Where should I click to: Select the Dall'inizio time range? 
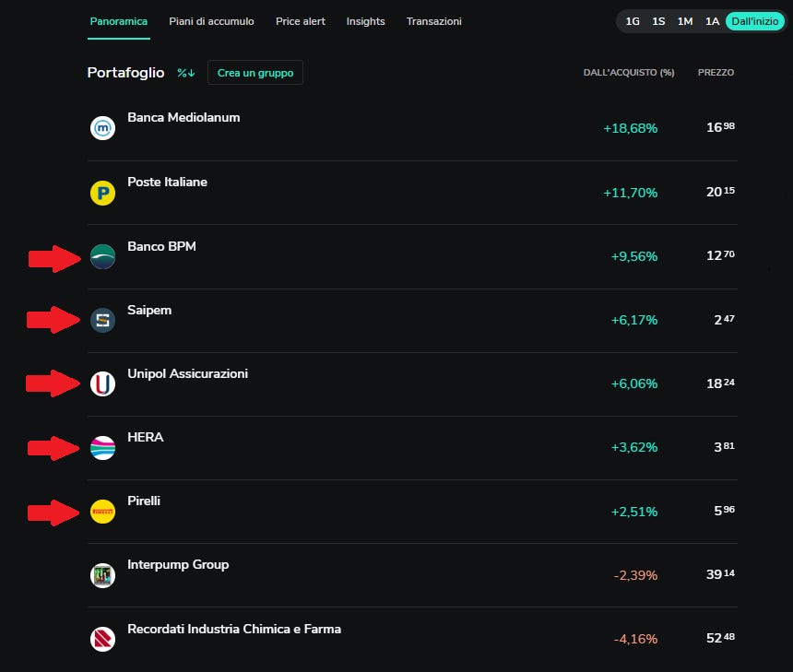pos(754,21)
